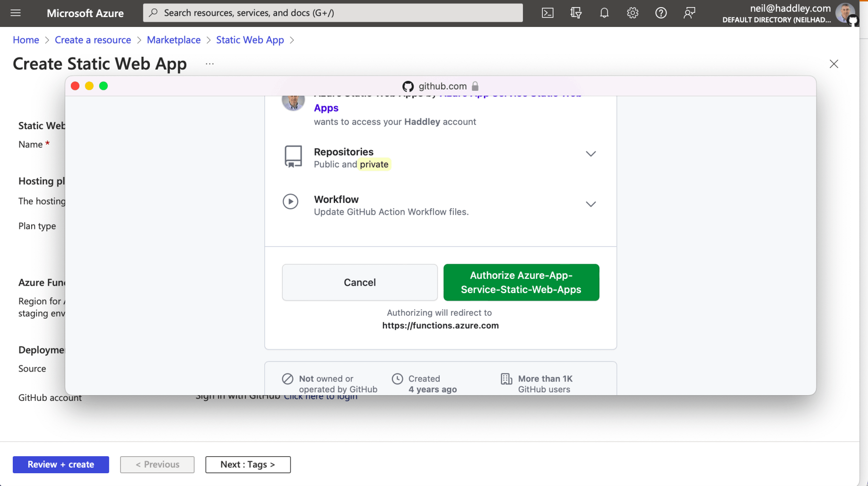
Task: Click the Workflow play icon
Action: coord(291,202)
